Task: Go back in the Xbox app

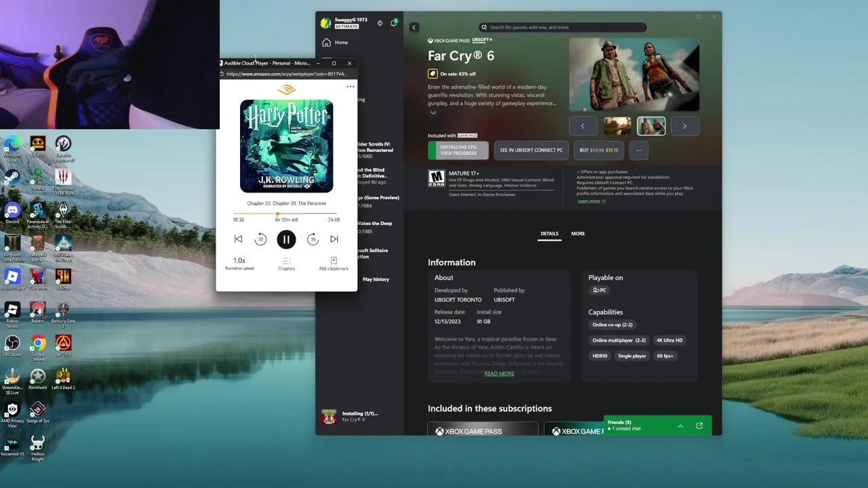Action: pos(414,27)
